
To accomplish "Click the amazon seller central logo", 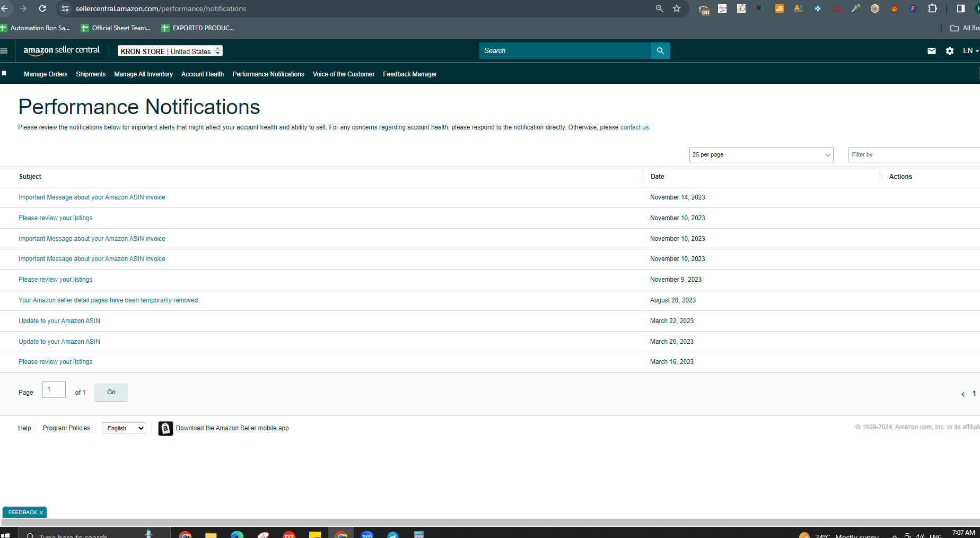I will 62,50.
